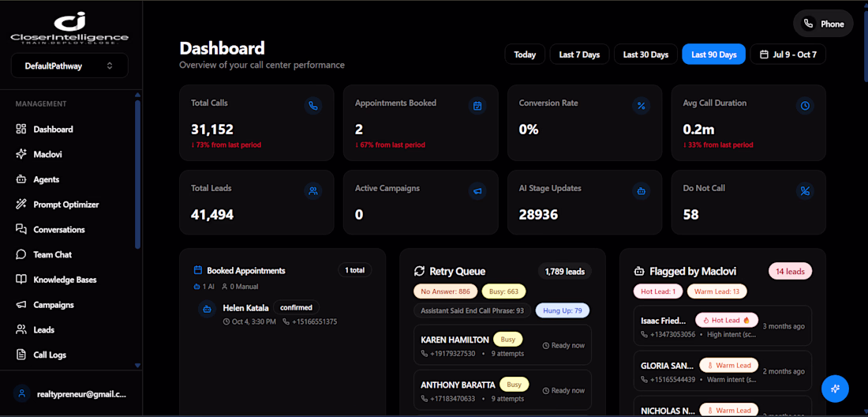The image size is (868, 417).
Task: Filter retry queue by No Answer: 886
Action: (445, 291)
